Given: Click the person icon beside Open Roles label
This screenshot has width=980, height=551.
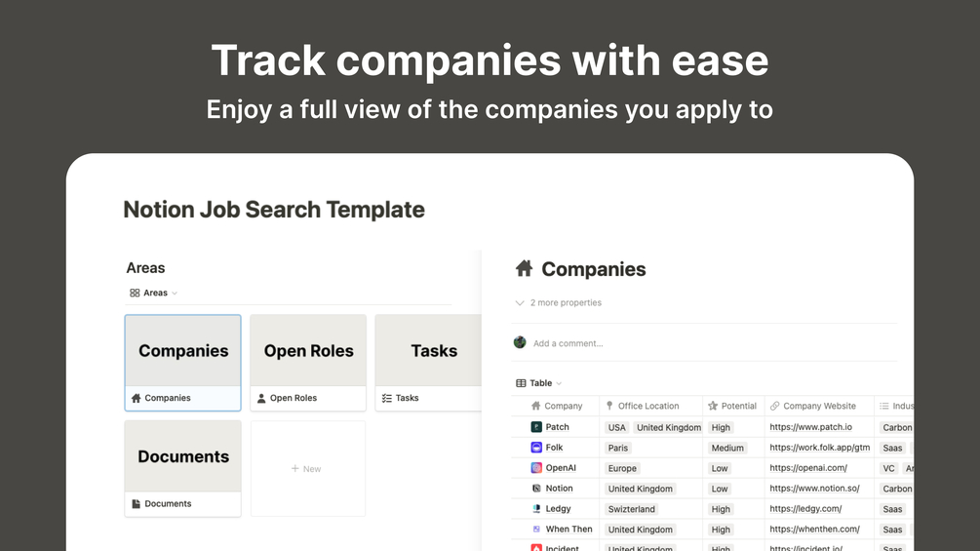Looking at the screenshot, I should click(261, 398).
